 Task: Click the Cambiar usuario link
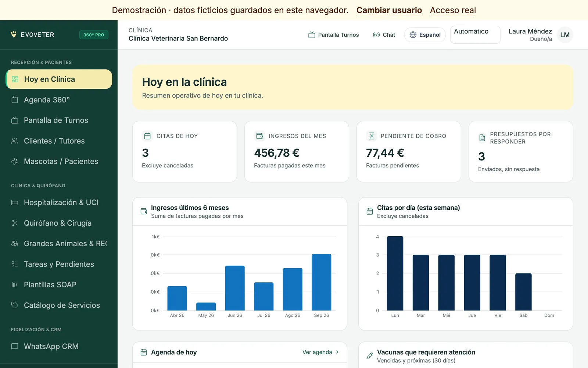point(389,10)
